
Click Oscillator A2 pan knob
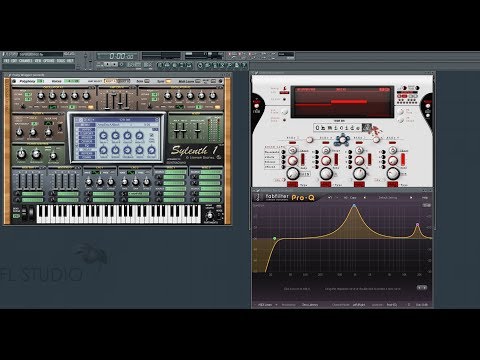coord(213,96)
